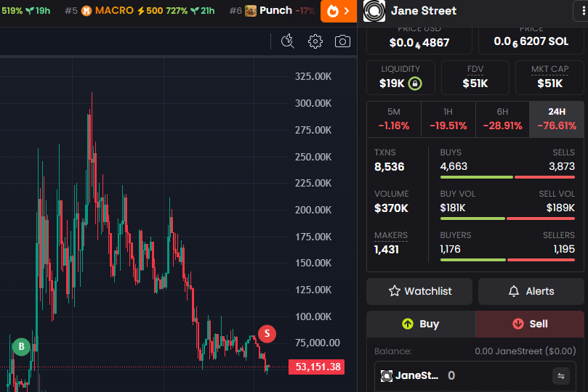Click the current price label 53,151.38
The width and height of the screenshot is (588, 392).
click(316, 367)
